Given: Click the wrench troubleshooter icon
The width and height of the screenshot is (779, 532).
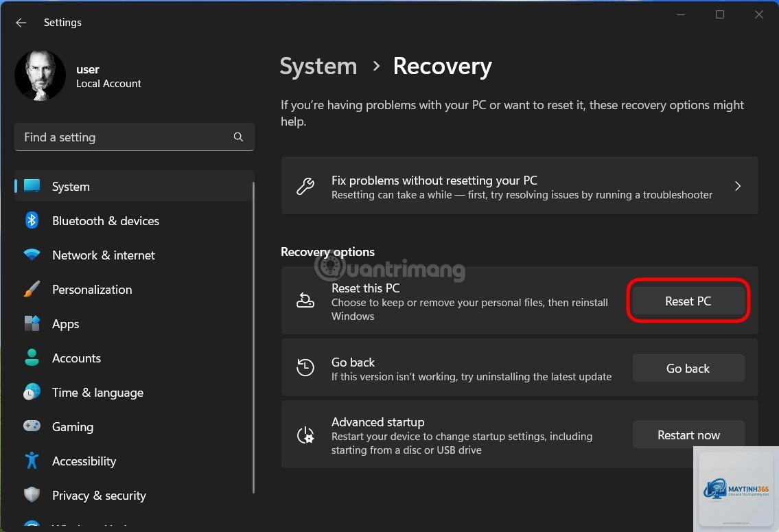Looking at the screenshot, I should point(305,186).
